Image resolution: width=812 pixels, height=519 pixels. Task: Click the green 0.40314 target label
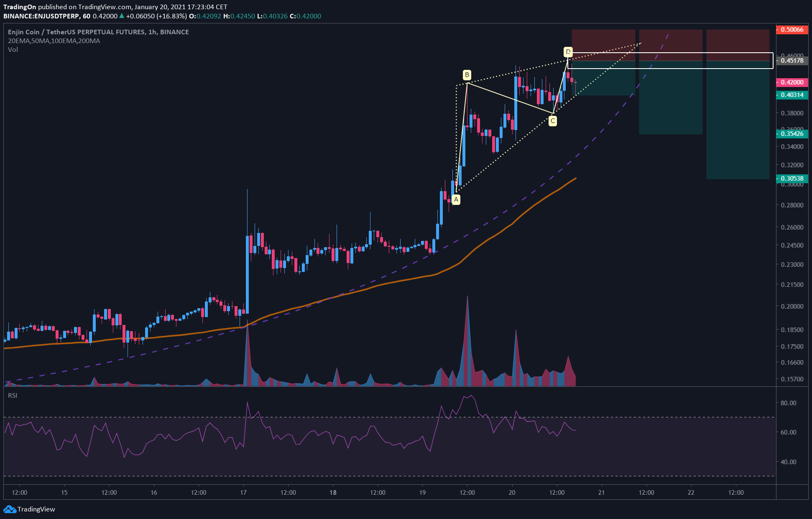792,95
